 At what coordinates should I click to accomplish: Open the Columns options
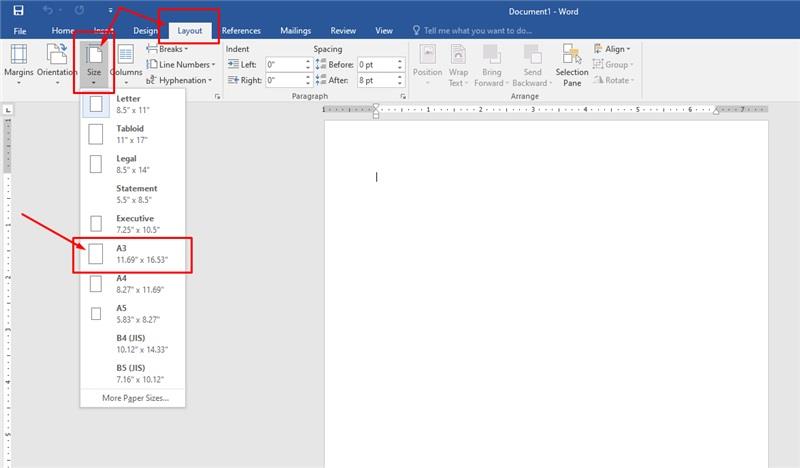point(126,66)
